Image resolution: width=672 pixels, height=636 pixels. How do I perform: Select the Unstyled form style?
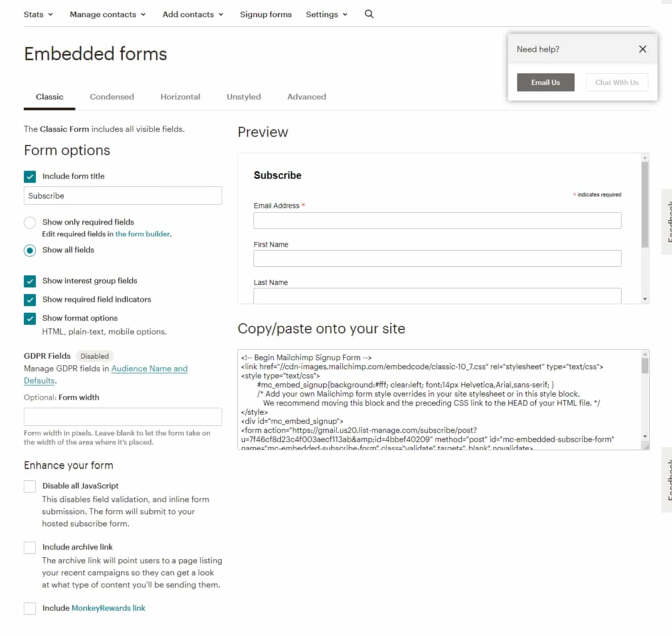pos(243,96)
